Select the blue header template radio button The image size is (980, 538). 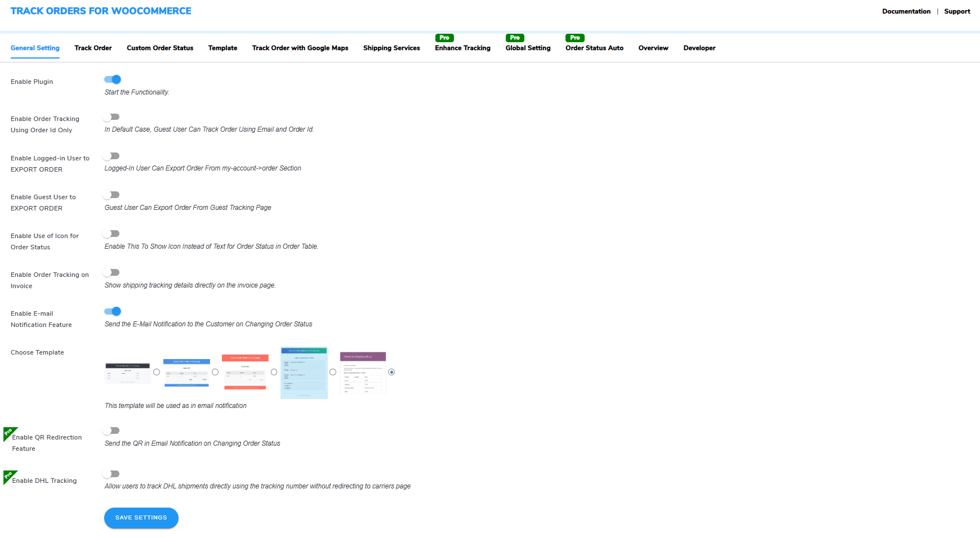coord(215,372)
